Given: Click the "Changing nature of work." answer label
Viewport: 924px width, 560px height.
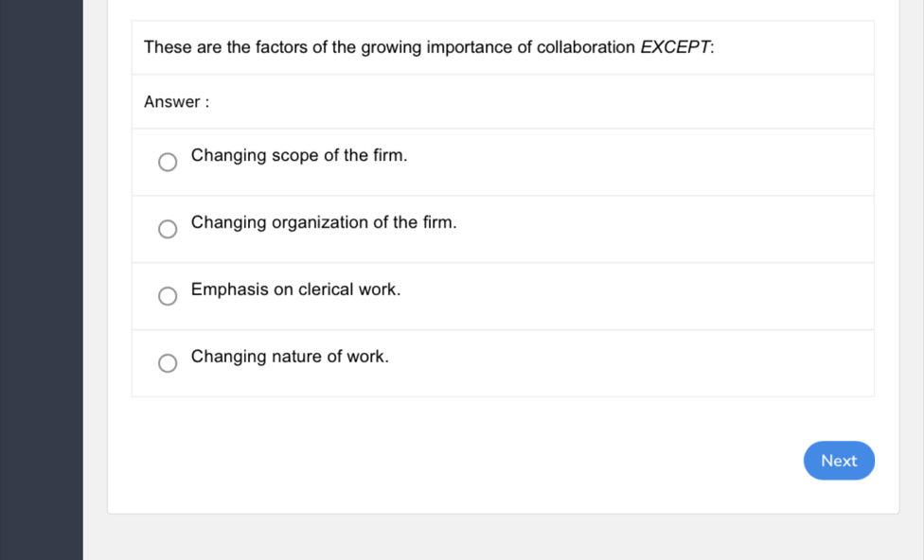Looking at the screenshot, I should pyautogui.click(x=290, y=357).
